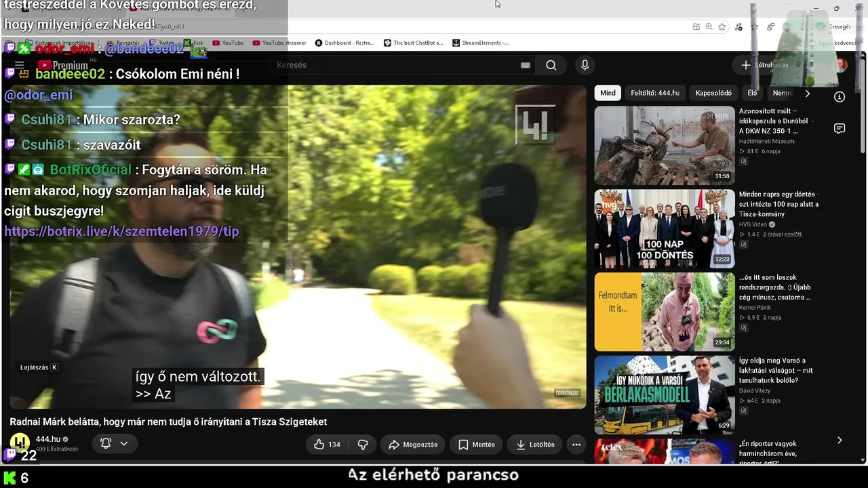Click the video player to pause playback
The width and height of the screenshot is (868, 488).
[298, 247]
